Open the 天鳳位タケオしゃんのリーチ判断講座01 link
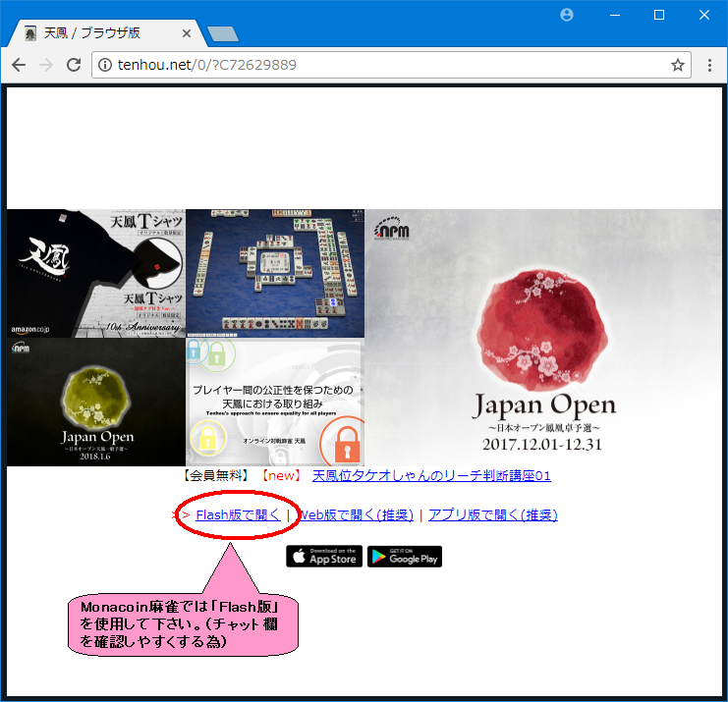Viewport: 728px width, 702px height. (431, 475)
